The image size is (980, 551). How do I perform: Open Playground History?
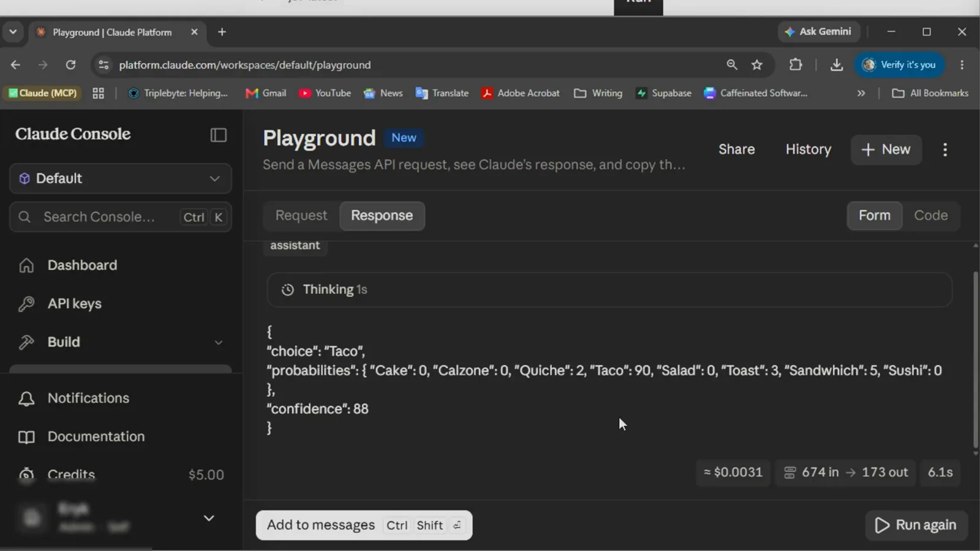click(x=809, y=149)
